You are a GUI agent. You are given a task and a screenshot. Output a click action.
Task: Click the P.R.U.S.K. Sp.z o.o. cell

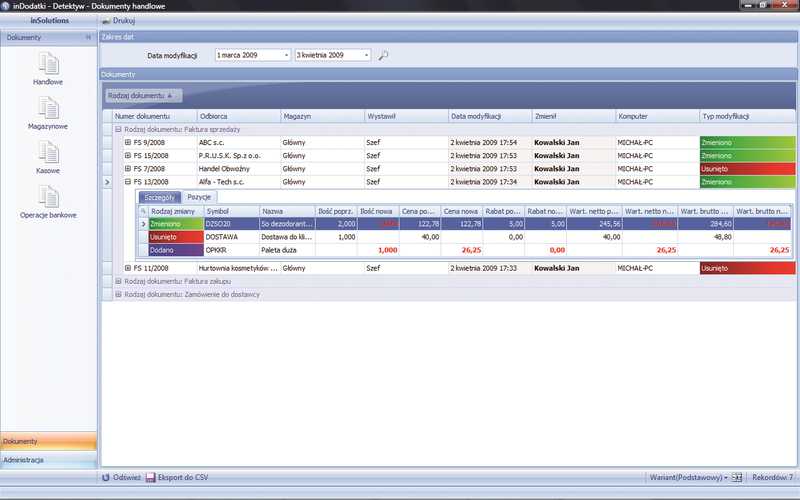click(239, 156)
